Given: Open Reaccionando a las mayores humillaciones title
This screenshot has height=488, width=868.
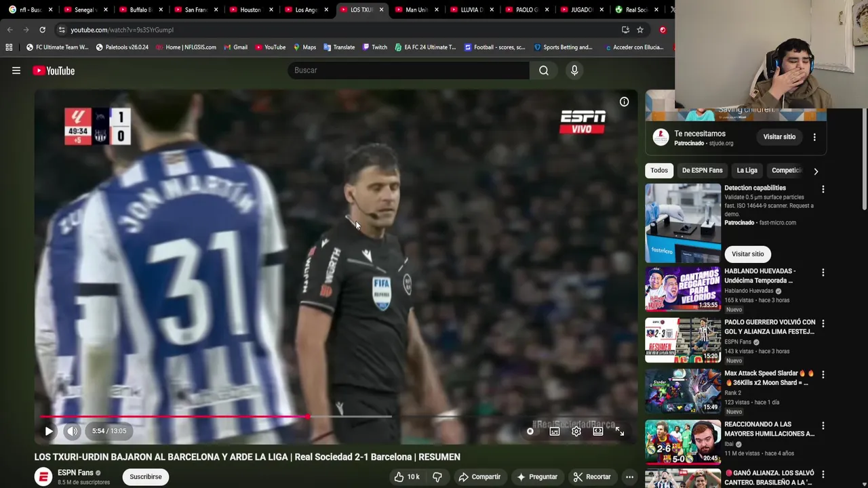Looking at the screenshot, I should click(769, 429).
